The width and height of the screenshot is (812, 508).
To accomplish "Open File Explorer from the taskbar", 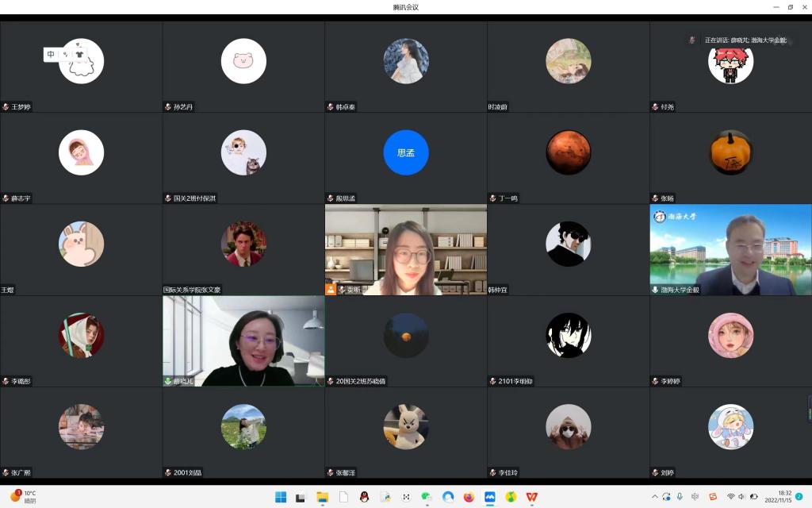I will pyautogui.click(x=323, y=497).
